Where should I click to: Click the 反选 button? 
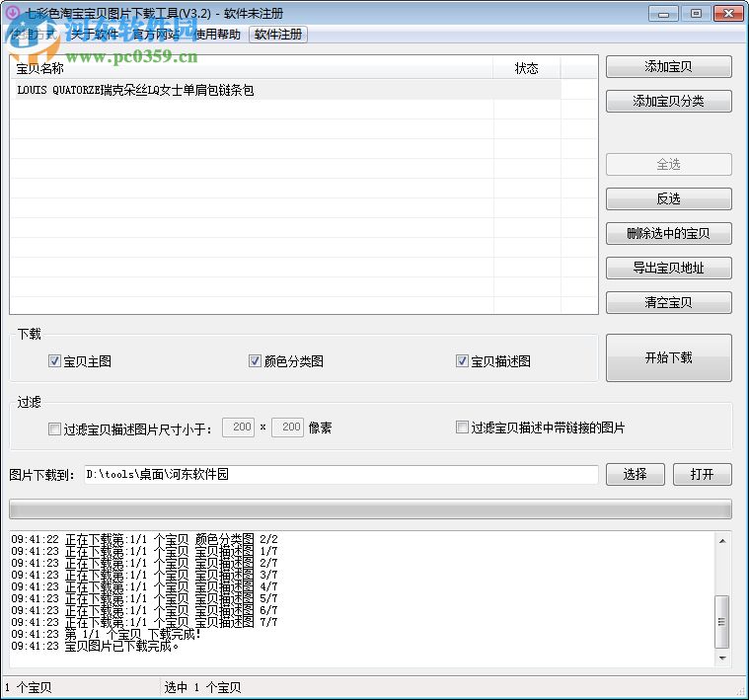[x=669, y=198]
